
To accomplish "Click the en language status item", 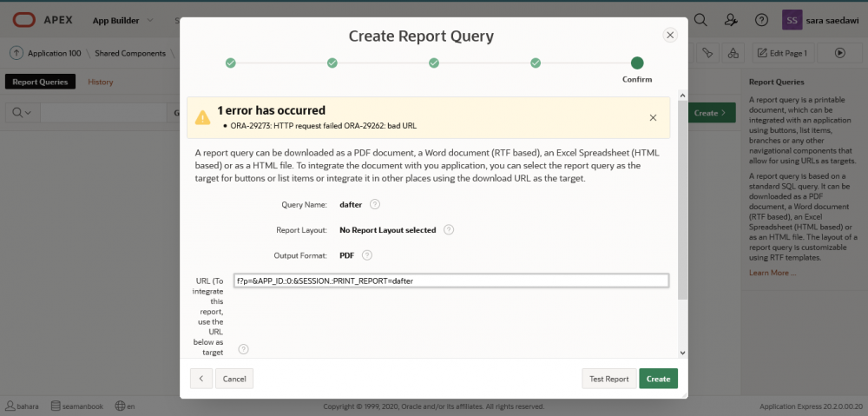I will pyautogui.click(x=125, y=406).
